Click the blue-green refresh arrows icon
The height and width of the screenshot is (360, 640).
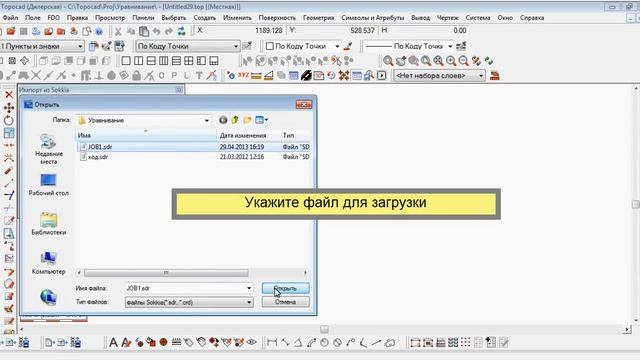point(181,31)
